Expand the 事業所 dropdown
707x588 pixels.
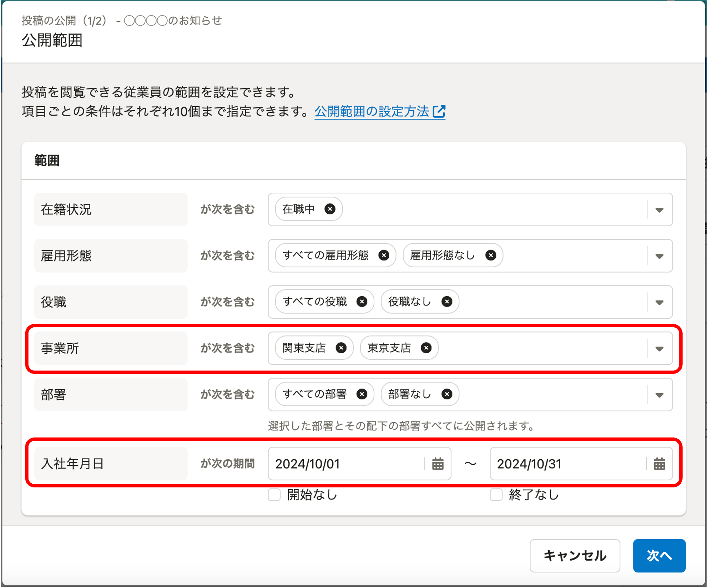659,348
